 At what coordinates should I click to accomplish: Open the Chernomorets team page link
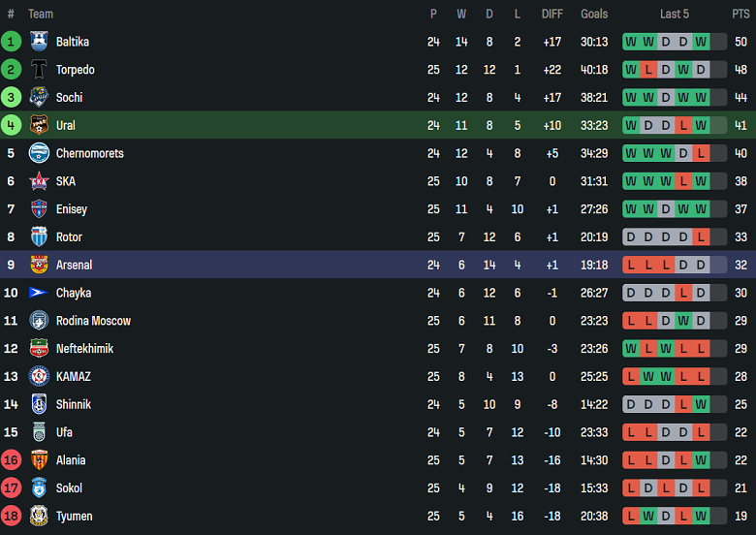(89, 153)
